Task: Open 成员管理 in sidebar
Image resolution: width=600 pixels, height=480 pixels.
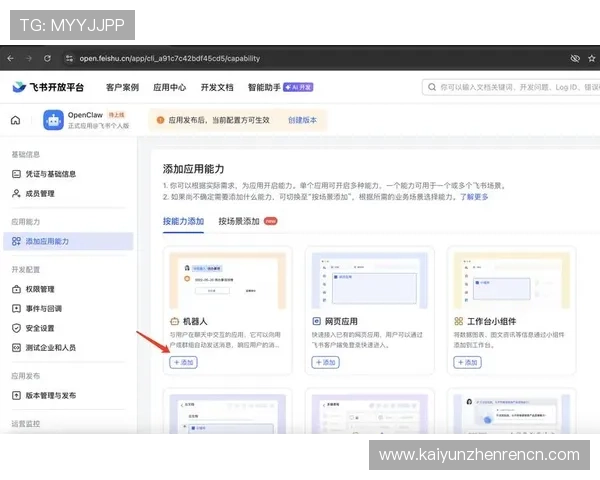Action: point(40,194)
